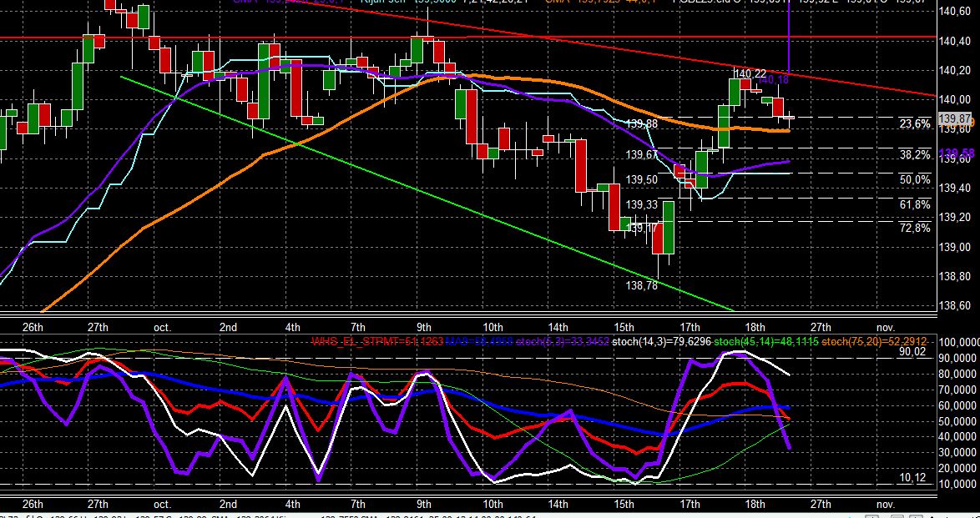Click 140,20 on the price axis
The width and height of the screenshot is (980, 518).
pos(955,71)
